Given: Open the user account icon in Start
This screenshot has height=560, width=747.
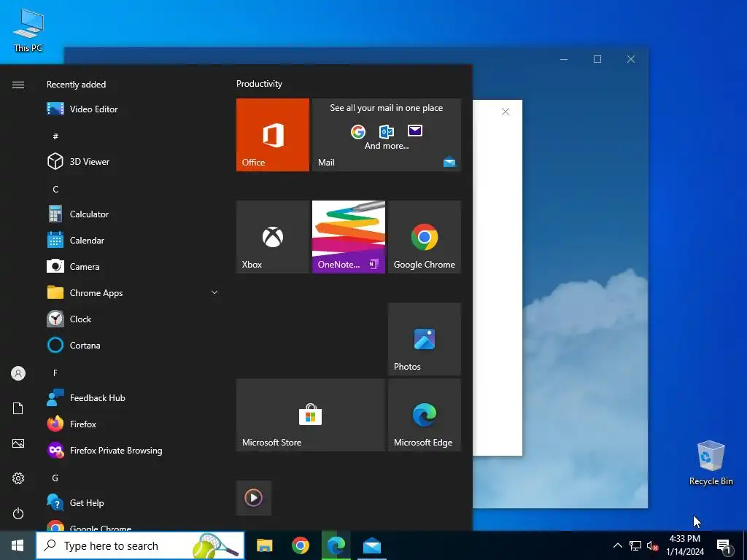Looking at the screenshot, I should pos(18,373).
